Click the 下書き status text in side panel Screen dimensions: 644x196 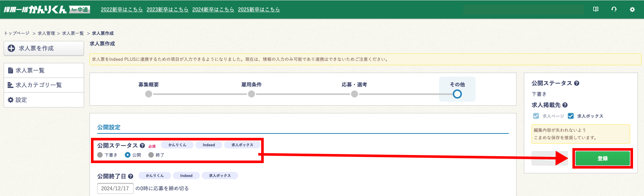pos(539,94)
